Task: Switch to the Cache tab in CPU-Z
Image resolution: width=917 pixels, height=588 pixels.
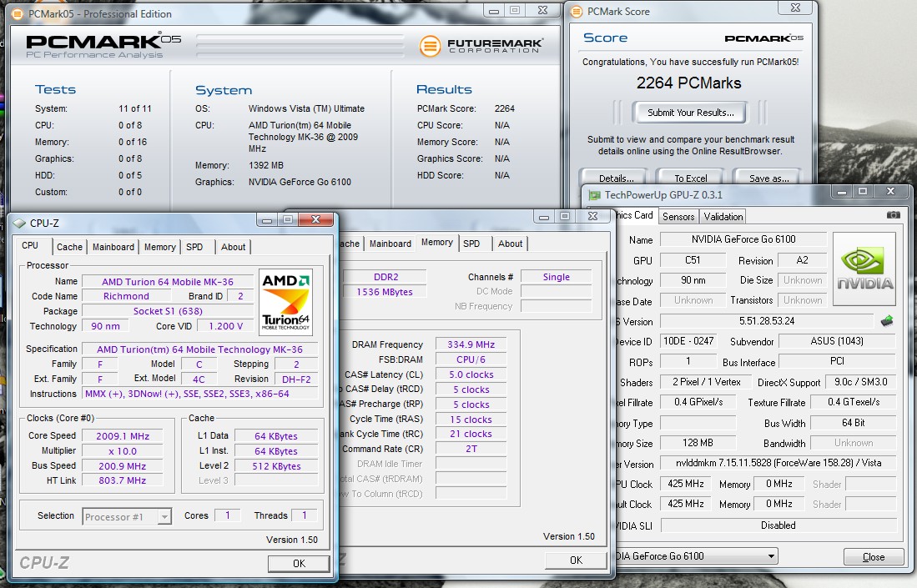Action: (69, 247)
